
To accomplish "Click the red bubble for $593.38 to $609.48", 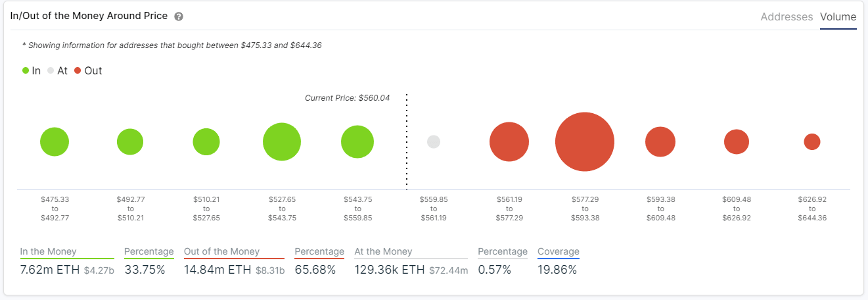I will [x=660, y=141].
